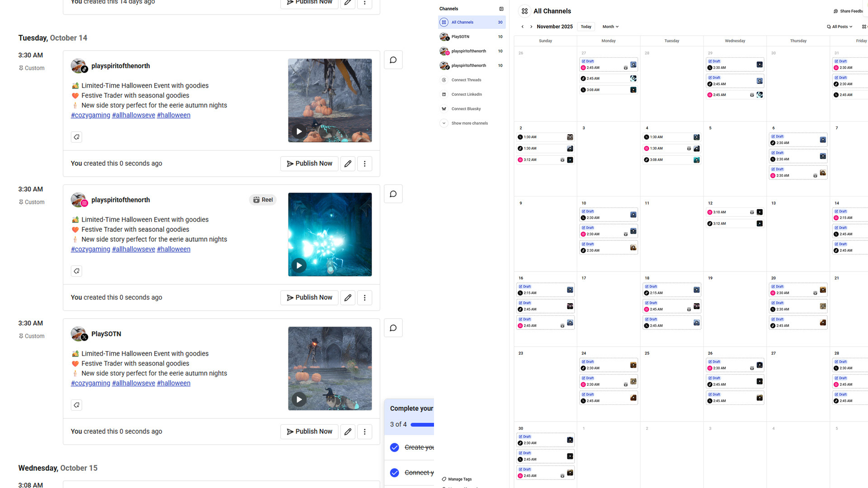Add tag to the Reel post
Screen dimensions: 868x488
[76, 271]
